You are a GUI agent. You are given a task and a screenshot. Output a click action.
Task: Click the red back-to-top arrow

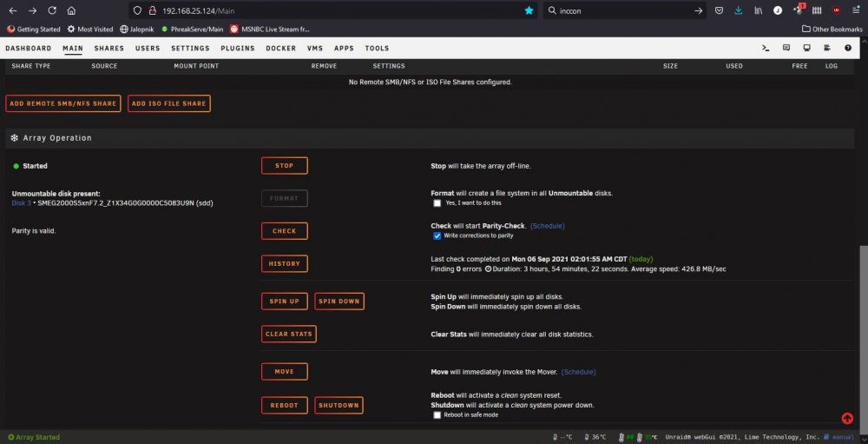tap(847, 419)
